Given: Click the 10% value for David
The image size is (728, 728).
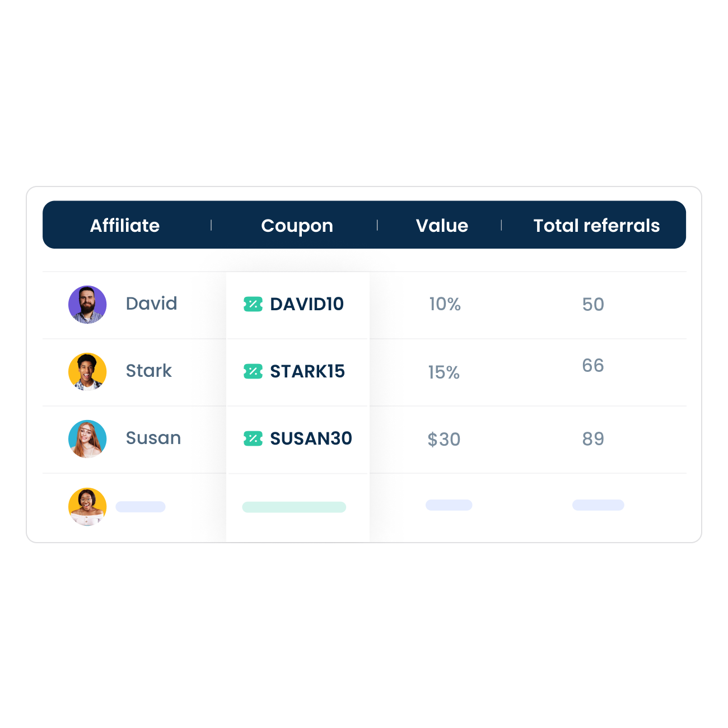Looking at the screenshot, I should click(445, 304).
